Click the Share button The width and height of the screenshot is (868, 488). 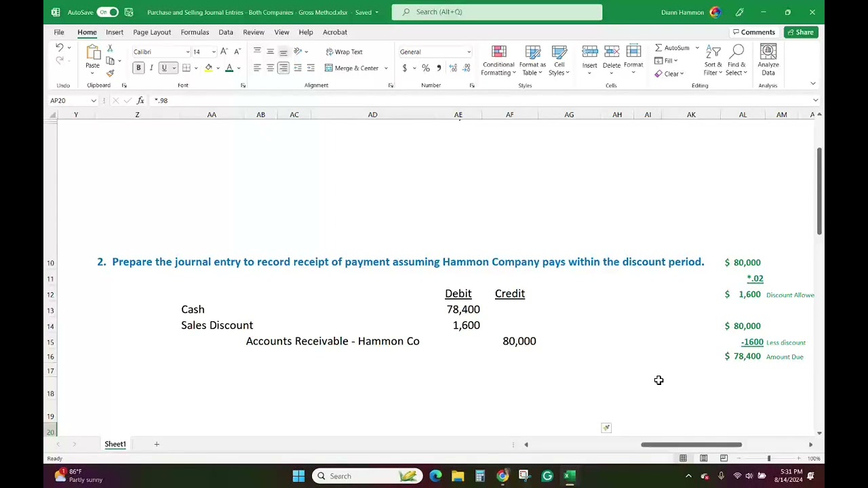(x=800, y=32)
